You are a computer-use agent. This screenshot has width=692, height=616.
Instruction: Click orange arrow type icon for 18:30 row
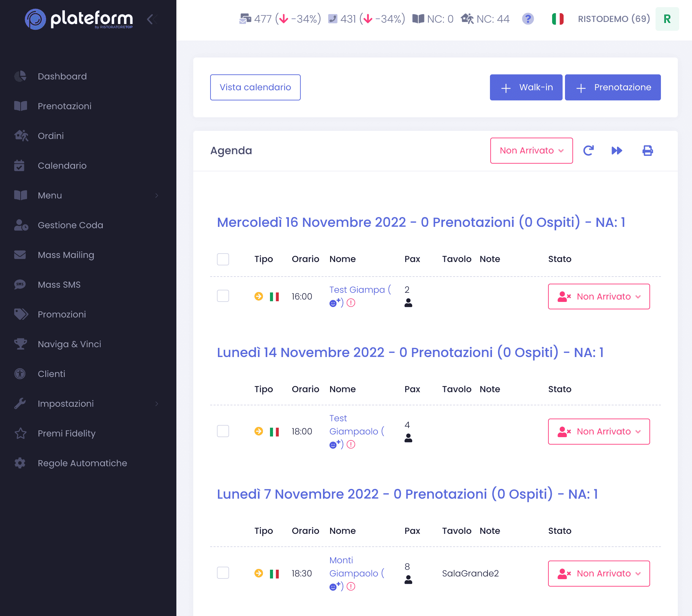click(258, 573)
